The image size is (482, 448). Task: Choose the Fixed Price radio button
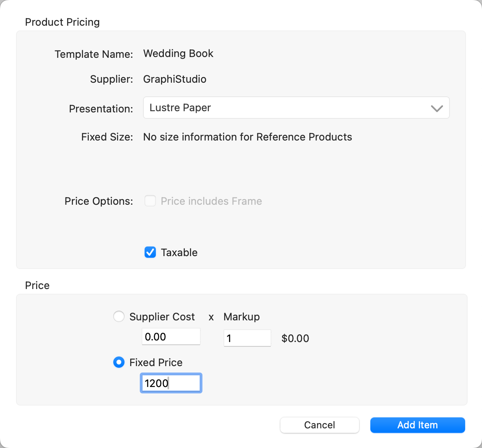119,362
